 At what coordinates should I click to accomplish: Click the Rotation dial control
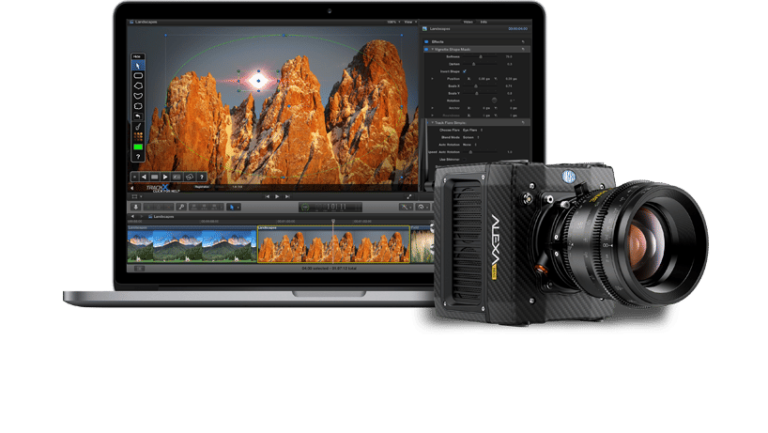click(x=494, y=100)
